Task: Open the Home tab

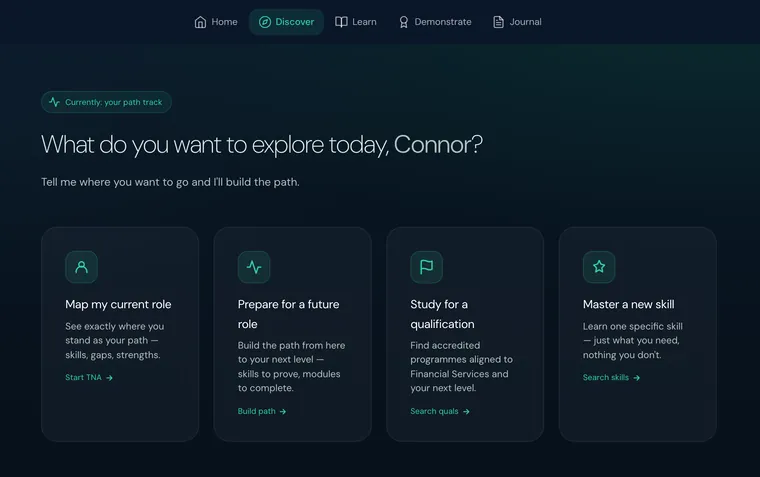Action: tap(216, 22)
